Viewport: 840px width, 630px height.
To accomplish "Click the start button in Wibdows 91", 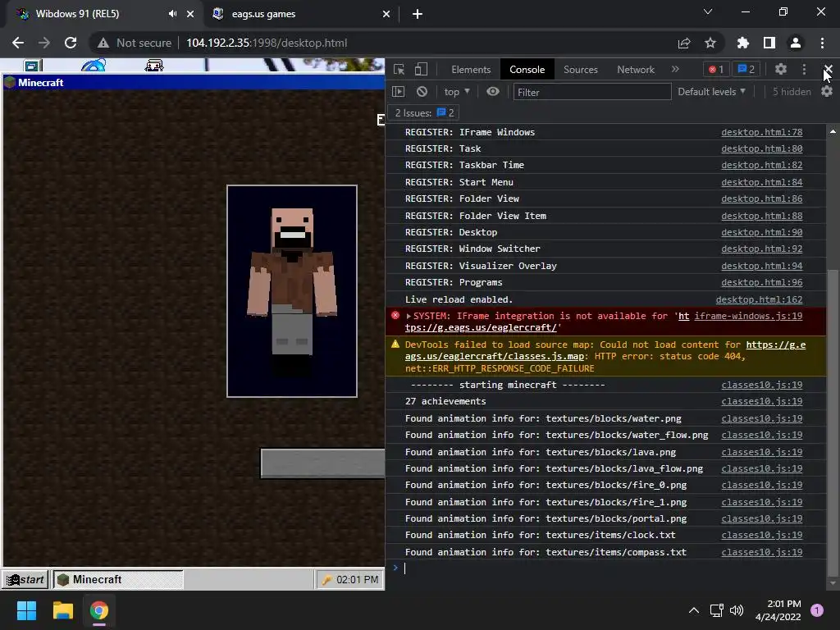I will [25, 580].
